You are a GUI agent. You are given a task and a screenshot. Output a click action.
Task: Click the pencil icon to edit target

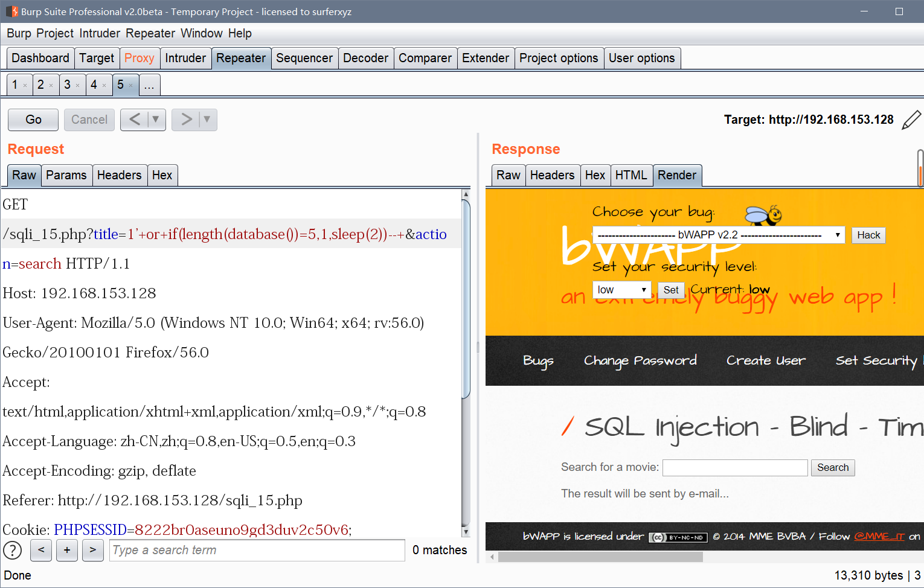click(911, 120)
